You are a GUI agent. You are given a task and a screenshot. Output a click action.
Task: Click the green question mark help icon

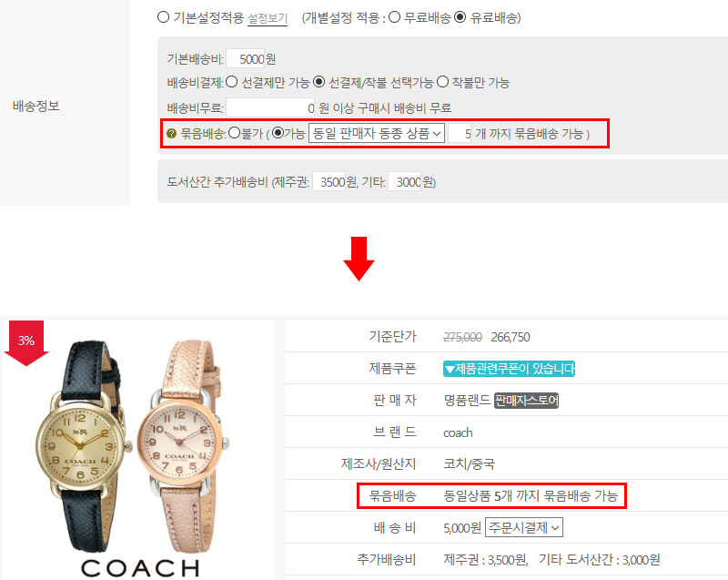click(x=171, y=134)
